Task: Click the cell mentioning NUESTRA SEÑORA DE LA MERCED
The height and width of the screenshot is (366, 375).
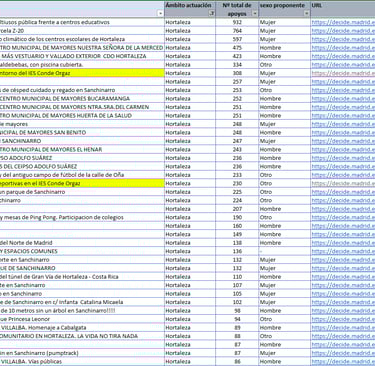Action: (82, 48)
